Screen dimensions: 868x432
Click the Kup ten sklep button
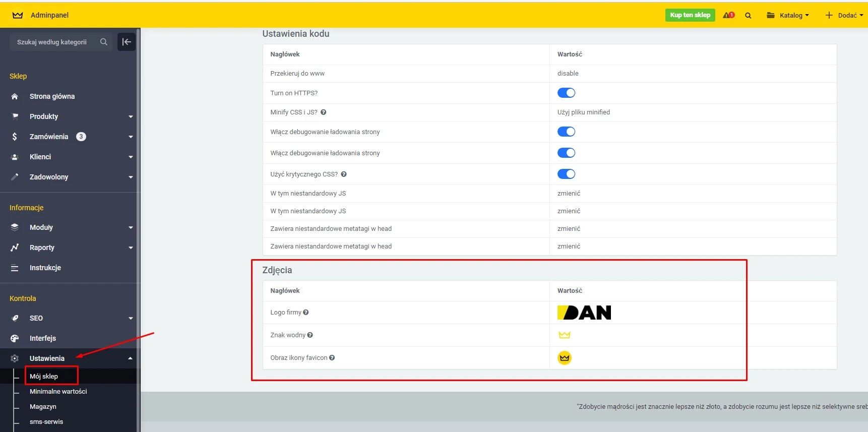point(690,15)
